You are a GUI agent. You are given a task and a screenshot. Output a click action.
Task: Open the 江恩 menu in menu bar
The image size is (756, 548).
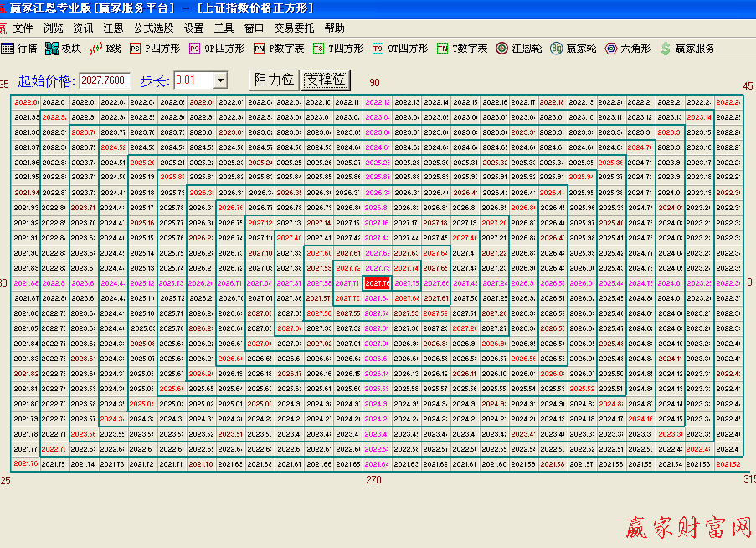(113, 28)
